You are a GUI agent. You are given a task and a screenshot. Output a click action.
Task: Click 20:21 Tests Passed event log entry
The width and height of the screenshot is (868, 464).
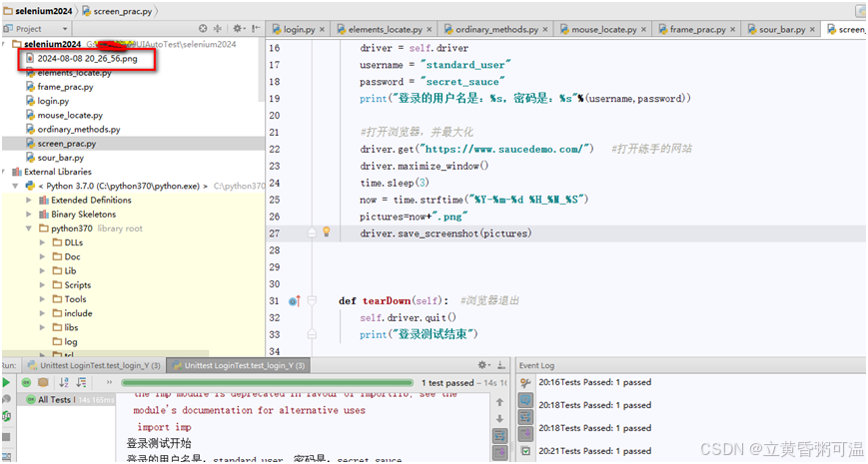tap(594, 451)
